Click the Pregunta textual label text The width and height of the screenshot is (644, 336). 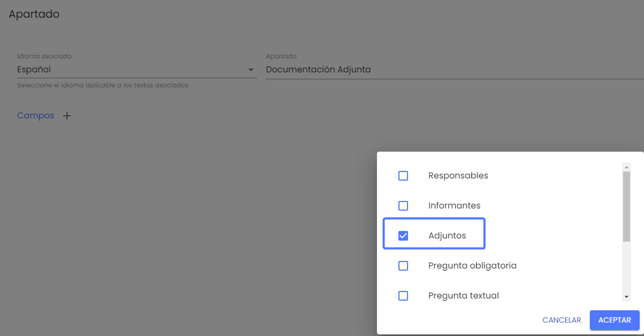point(463,296)
